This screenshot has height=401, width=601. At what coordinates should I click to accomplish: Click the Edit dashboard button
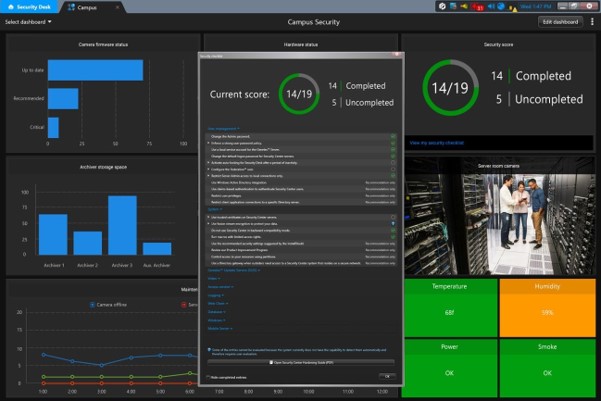coord(560,21)
